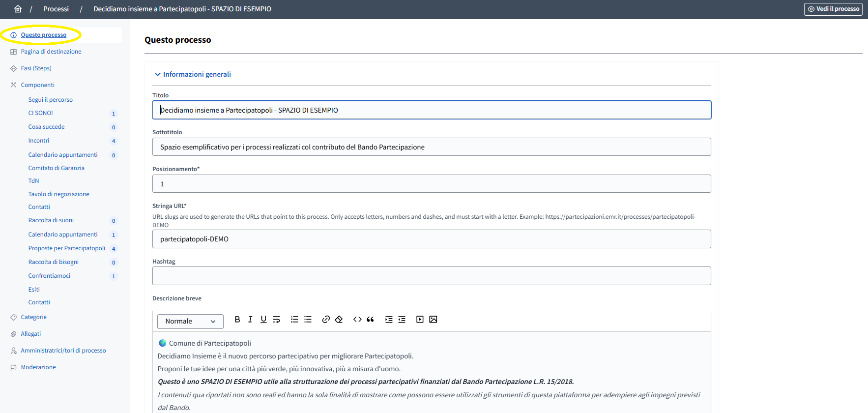Insert a blockquote
The image size is (868, 413).
[x=371, y=320]
